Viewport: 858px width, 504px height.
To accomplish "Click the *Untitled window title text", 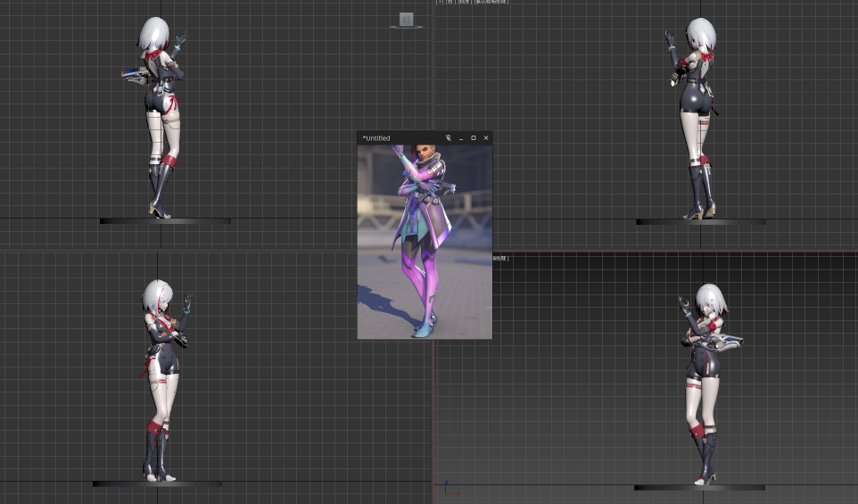I will tap(375, 138).
